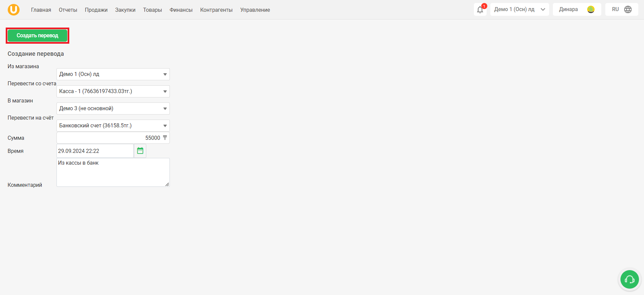Open the notifications bell icon
This screenshot has height=295, width=644.
(x=480, y=9)
